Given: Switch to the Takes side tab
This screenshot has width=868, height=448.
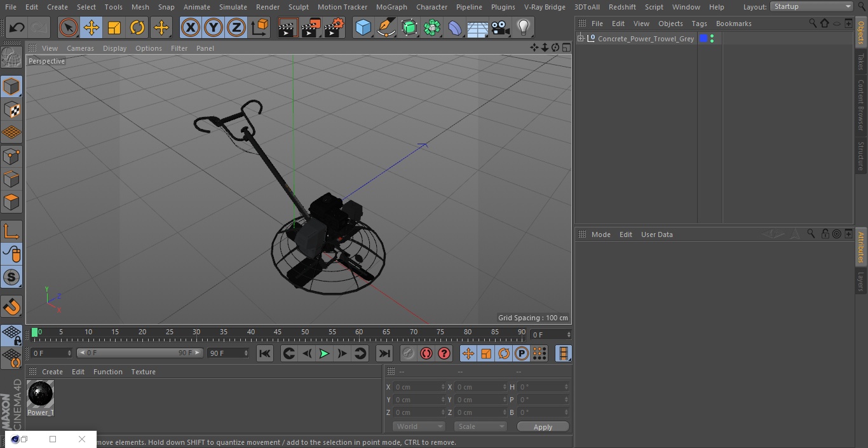Looking at the screenshot, I should tap(861, 62).
